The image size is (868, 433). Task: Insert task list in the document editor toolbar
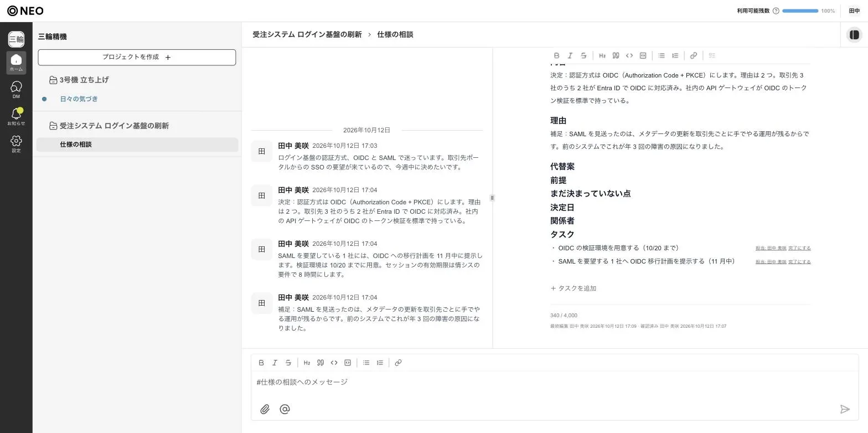point(712,55)
